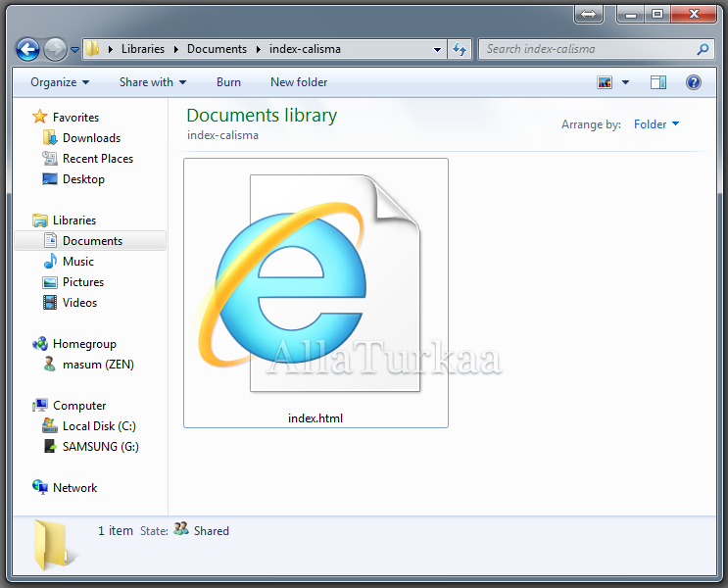Click the Forward navigation arrow button
This screenshot has height=588, width=728.
tap(56, 49)
